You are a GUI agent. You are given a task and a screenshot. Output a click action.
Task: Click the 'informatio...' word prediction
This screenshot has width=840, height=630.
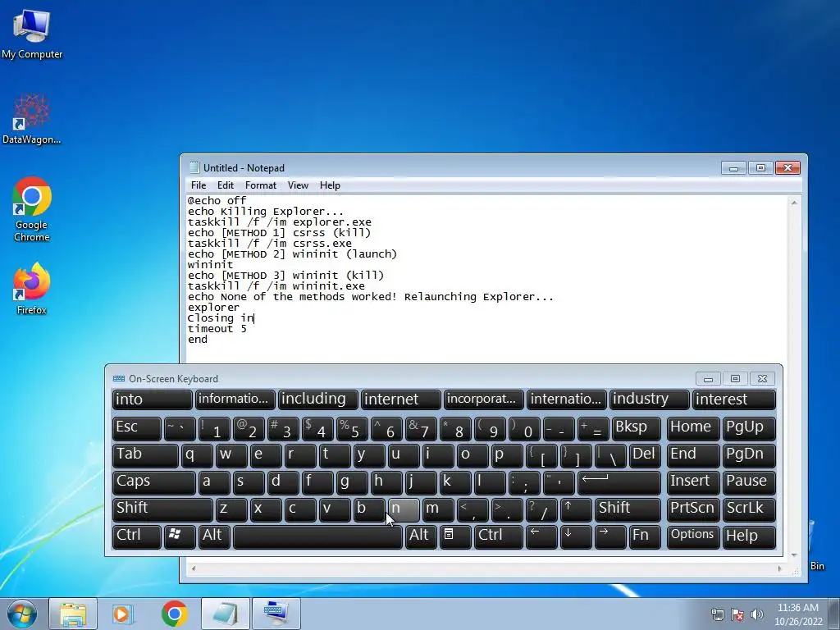tap(235, 399)
